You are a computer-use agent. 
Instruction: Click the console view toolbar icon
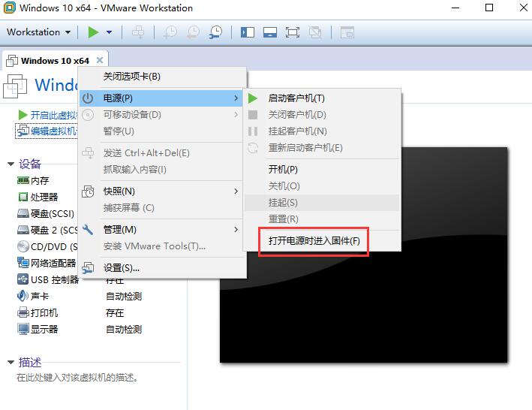[347, 32]
